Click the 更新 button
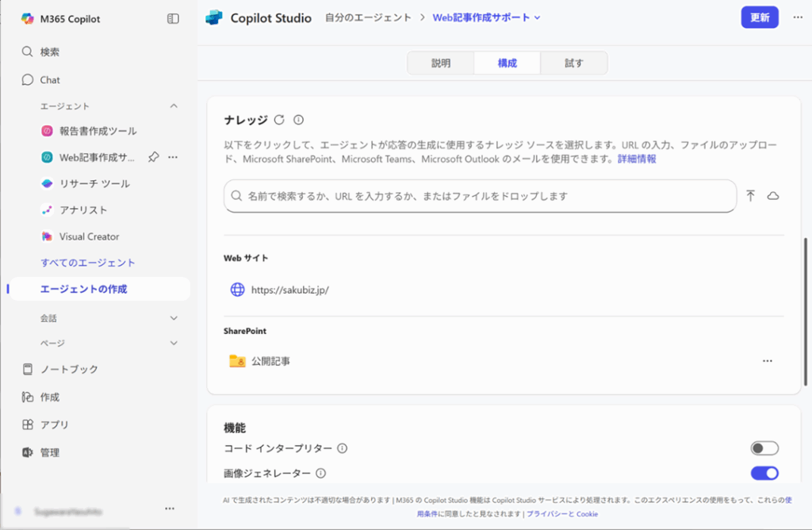The width and height of the screenshot is (812, 530). (x=759, y=17)
